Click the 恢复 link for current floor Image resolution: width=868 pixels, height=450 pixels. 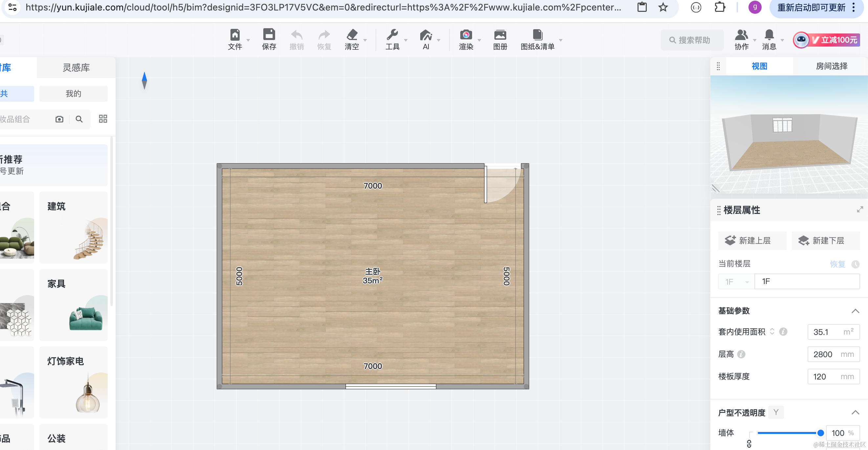[838, 264]
